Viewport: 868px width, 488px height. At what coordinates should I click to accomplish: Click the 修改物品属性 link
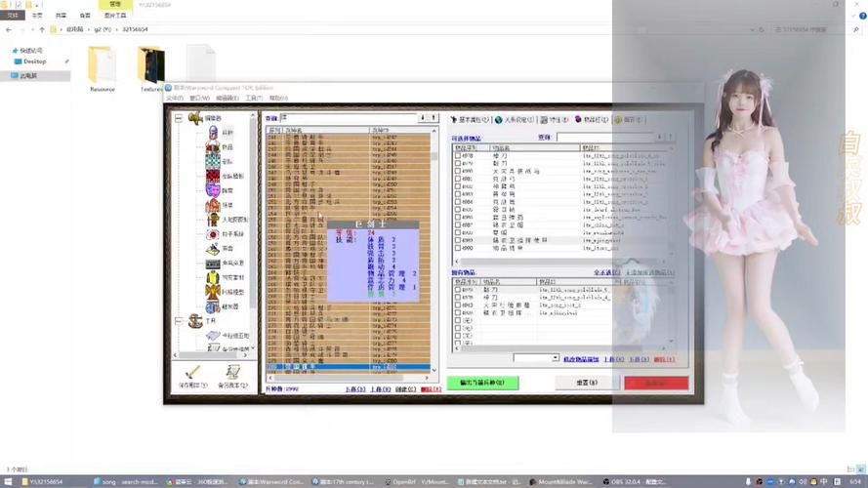point(581,359)
